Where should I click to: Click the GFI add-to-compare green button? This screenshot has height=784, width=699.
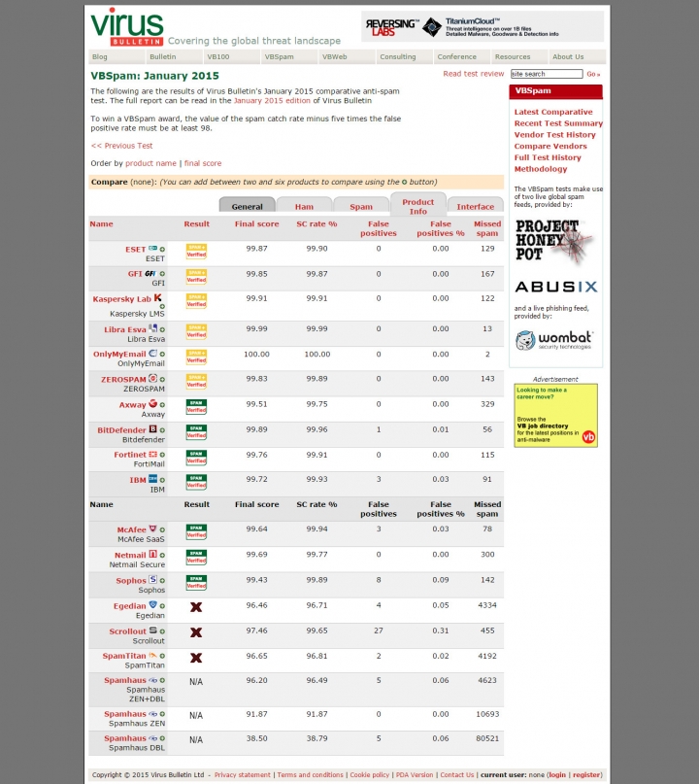tap(162, 274)
